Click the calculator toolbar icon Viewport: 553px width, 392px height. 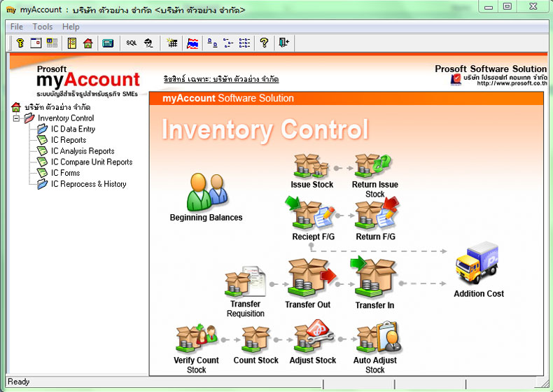[x=108, y=43]
